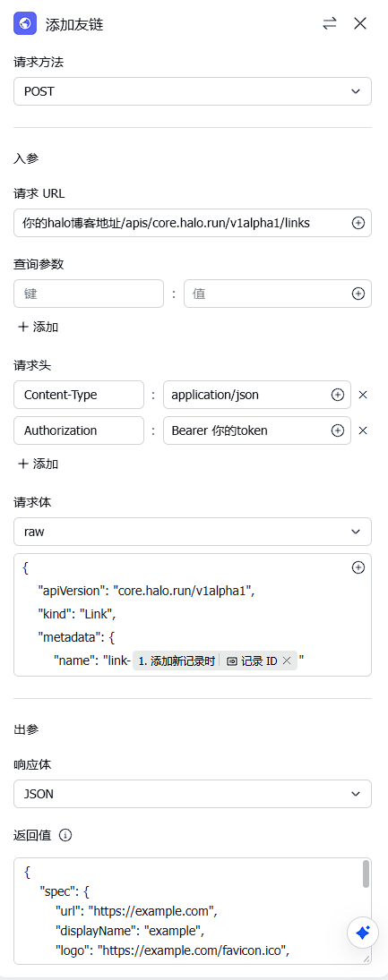This screenshot has width=388, height=980.
Task: Remove the 记录 ID variable tag
Action: click(x=287, y=660)
